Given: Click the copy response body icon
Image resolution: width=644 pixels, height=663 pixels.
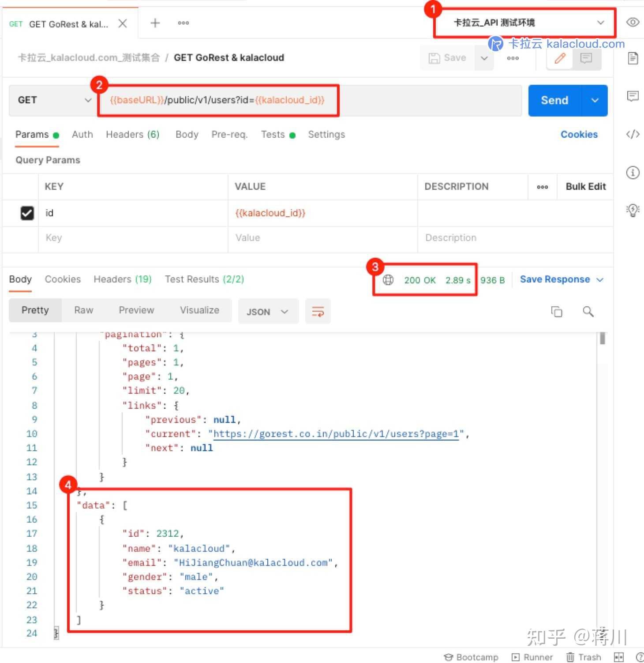Looking at the screenshot, I should coord(557,312).
